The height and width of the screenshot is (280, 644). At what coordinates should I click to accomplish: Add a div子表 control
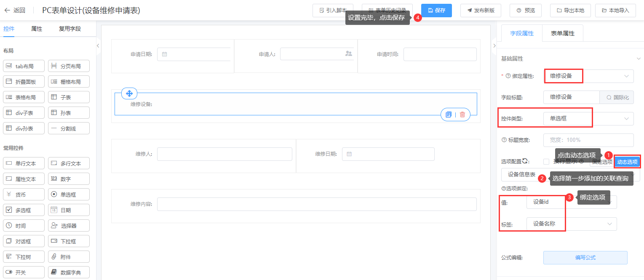(24, 113)
